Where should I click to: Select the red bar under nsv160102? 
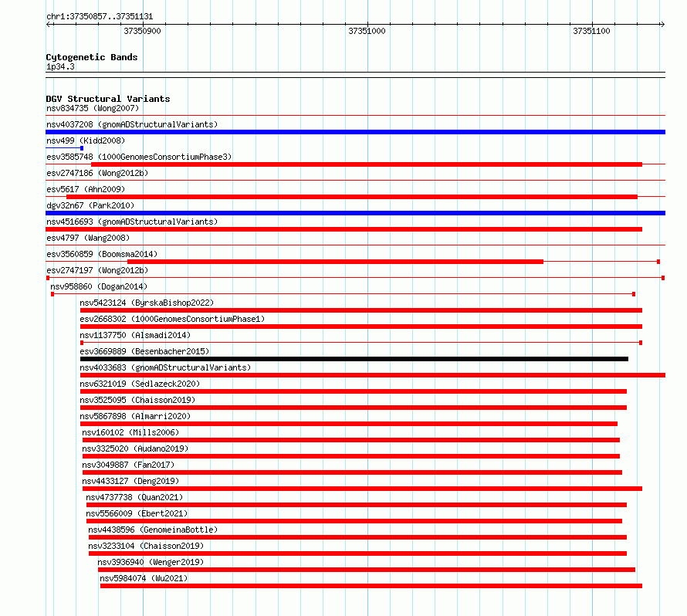coord(351,440)
